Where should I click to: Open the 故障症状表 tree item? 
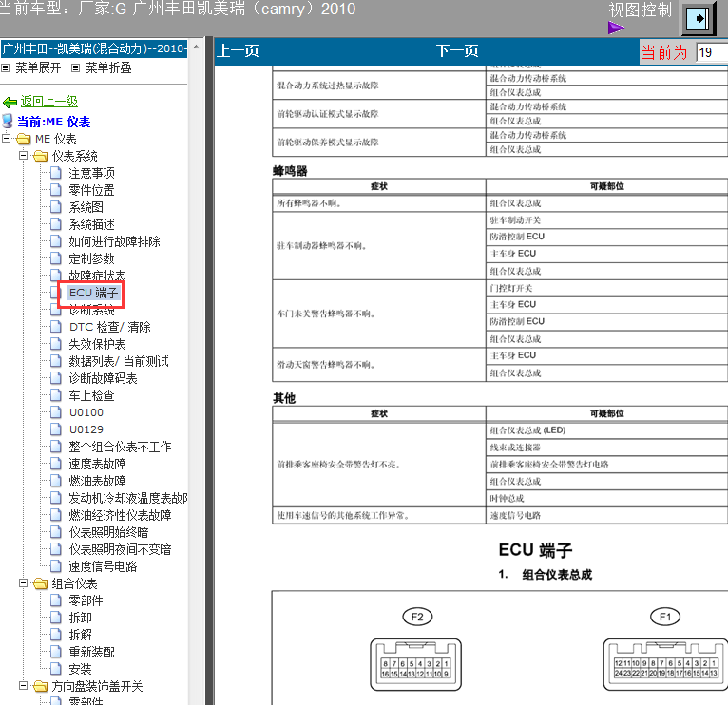98,276
